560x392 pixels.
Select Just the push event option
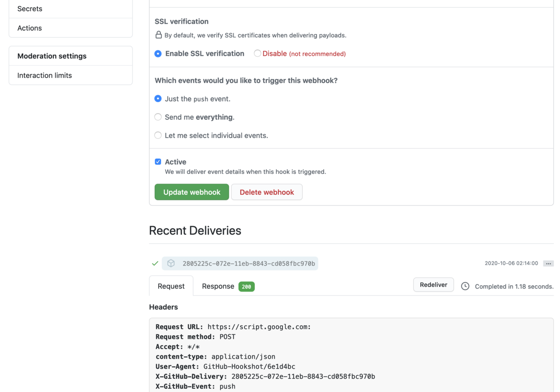click(158, 99)
